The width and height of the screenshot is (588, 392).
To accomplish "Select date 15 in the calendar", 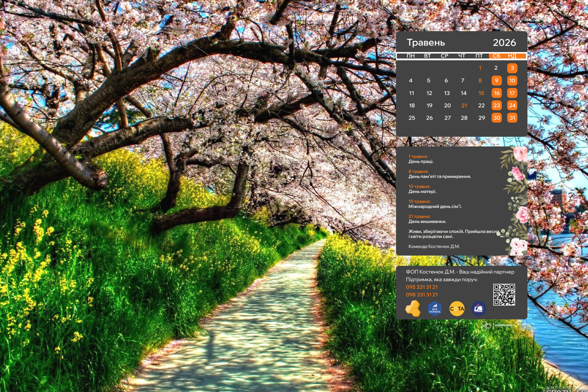I will [481, 93].
